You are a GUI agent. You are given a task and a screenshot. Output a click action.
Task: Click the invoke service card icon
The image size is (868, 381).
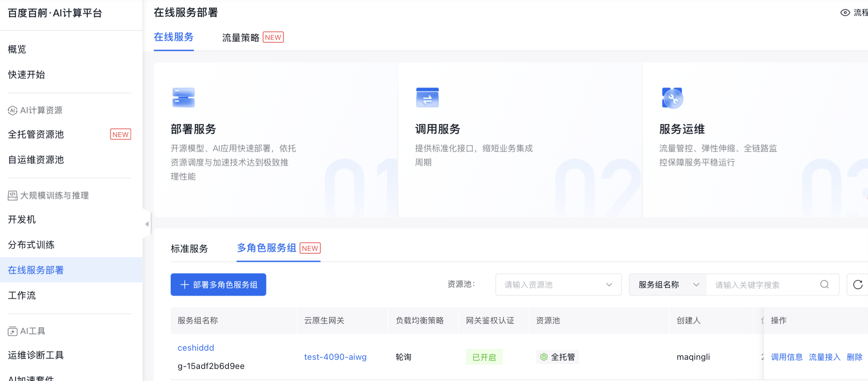tap(427, 97)
